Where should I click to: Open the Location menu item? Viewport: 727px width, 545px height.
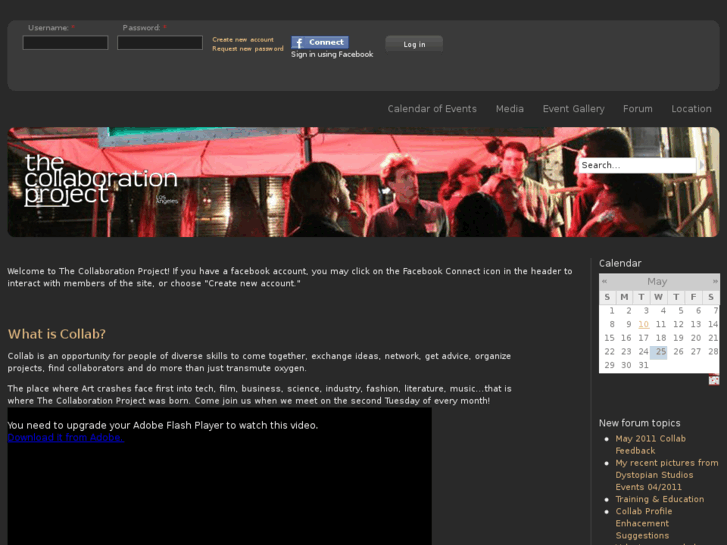[x=691, y=109]
